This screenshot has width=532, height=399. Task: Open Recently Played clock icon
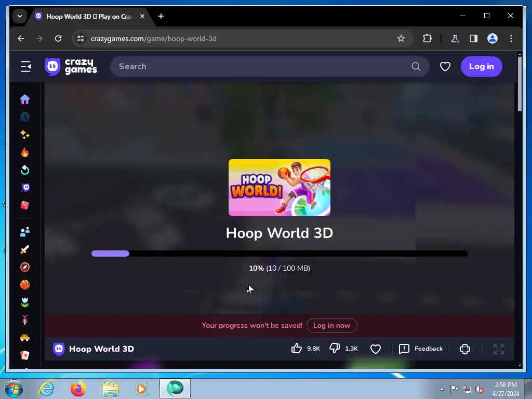(x=25, y=117)
